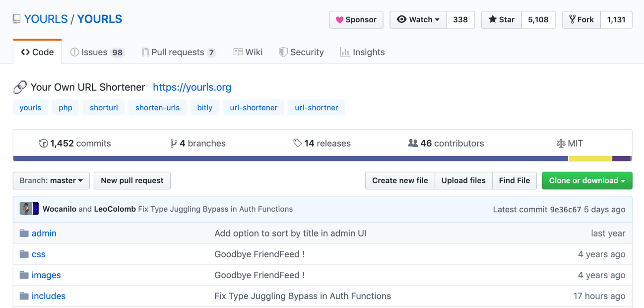Click the people icon beside 46 contributors
Screen dimensions: 644x308
click(x=413, y=143)
